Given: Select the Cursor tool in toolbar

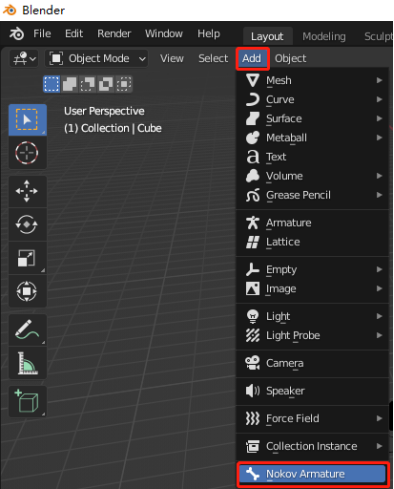Looking at the screenshot, I should 27,153.
